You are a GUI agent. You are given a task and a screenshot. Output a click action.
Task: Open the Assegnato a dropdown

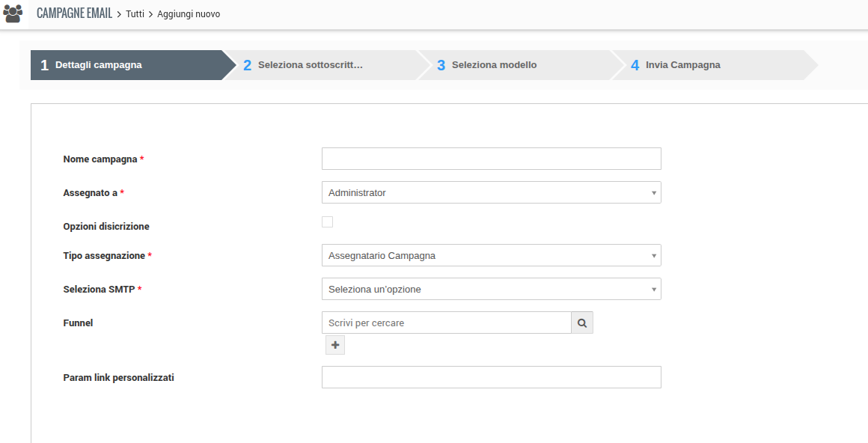pyautogui.click(x=491, y=192)
